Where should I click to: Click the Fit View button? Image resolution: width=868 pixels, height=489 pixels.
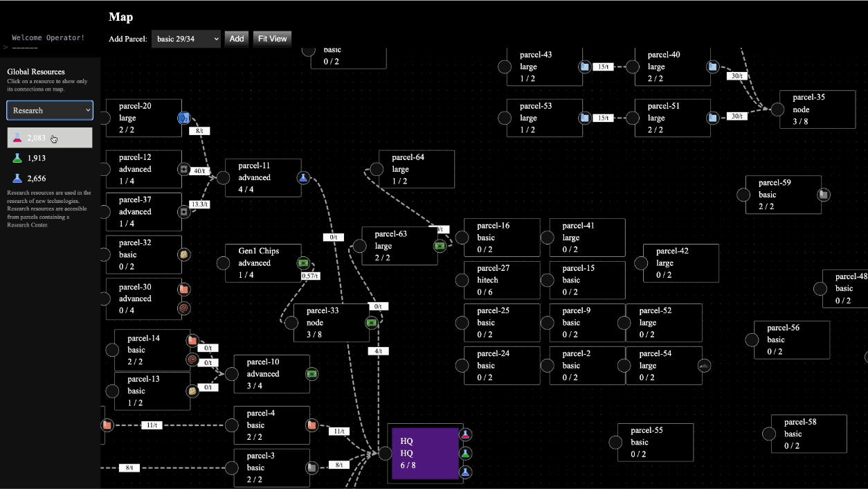(271, 39)
